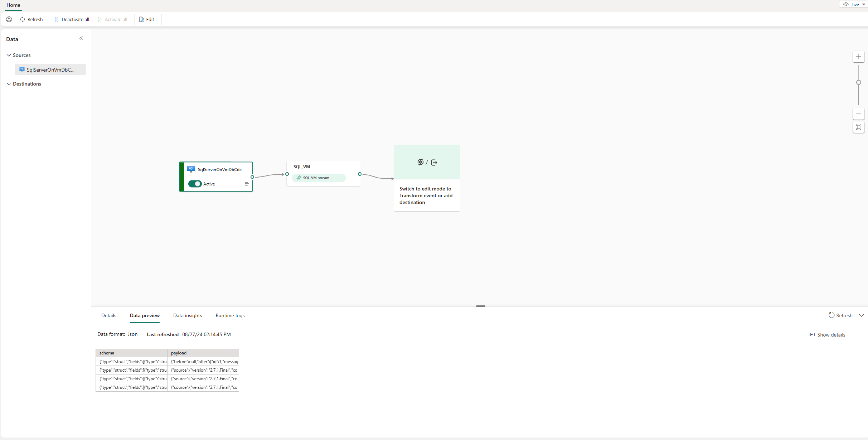
Task: Zoom in canvas with plus icon
Action: [858, 57]
